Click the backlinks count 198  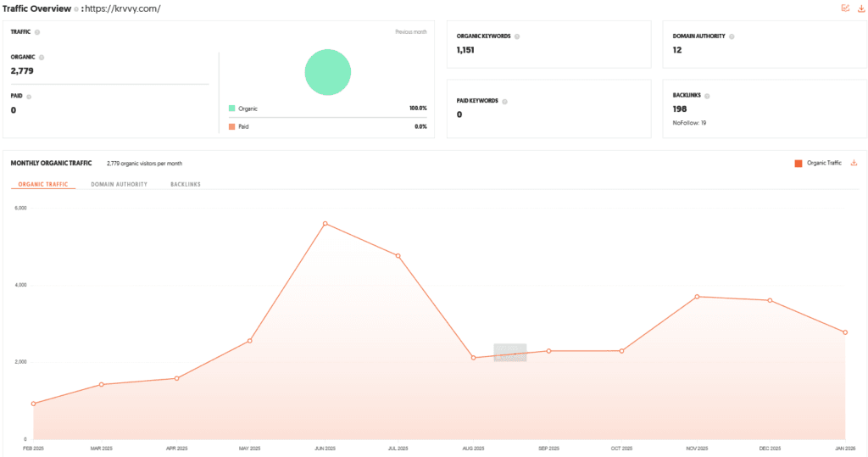tap(680, 109)
